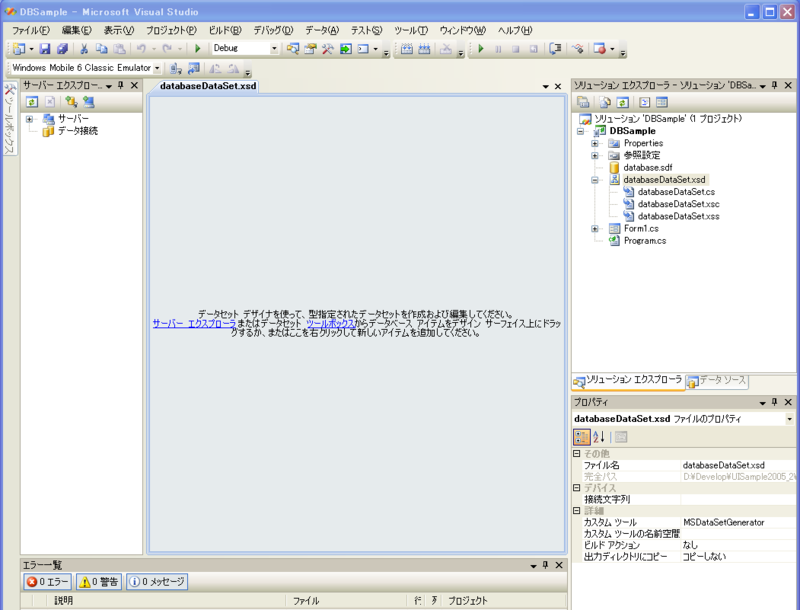Click the ファイル名 value field in Properties

tap(738, 465)
